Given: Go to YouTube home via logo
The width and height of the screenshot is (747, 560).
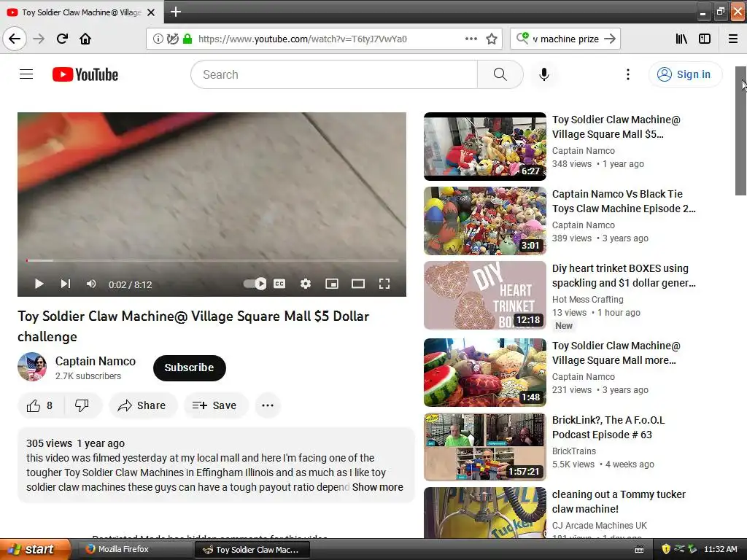Looking at the screenshot, I should 85,74.
